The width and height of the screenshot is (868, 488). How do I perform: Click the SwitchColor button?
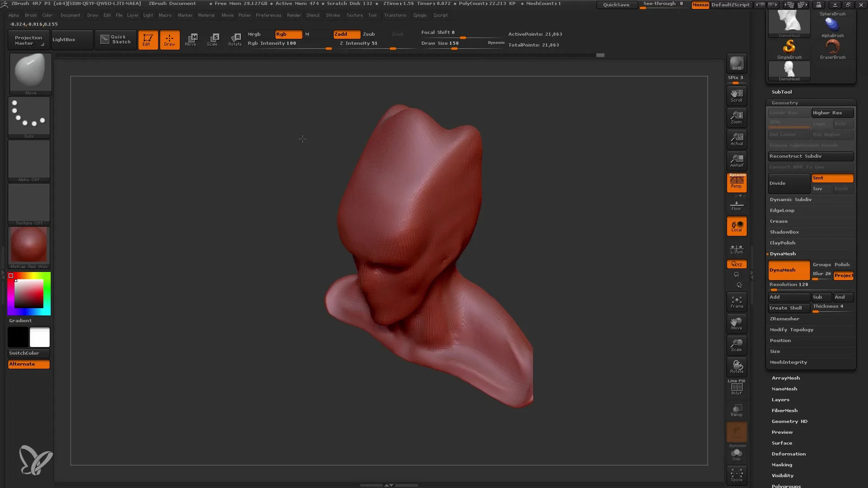[x=29, y=353]
